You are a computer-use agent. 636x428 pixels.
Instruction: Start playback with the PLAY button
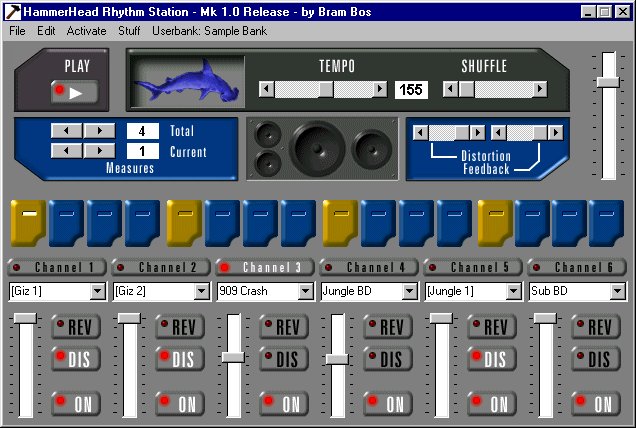(x=75, y=92)
